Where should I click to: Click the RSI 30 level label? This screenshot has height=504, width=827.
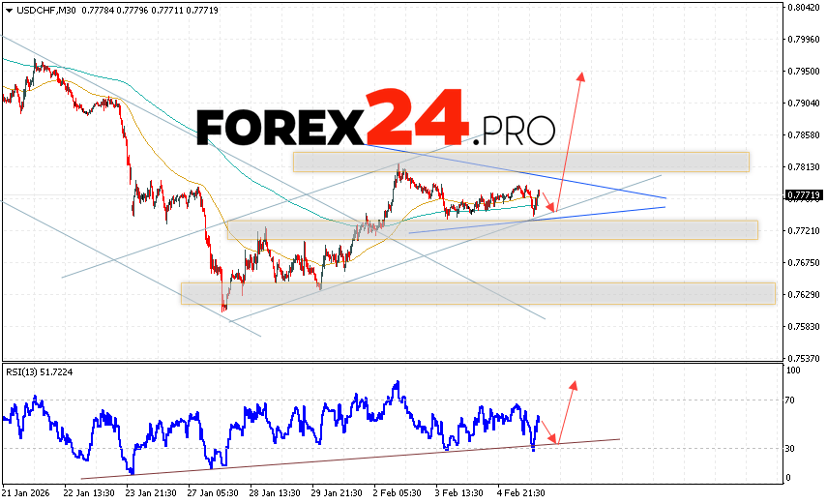tap(790, 448)
